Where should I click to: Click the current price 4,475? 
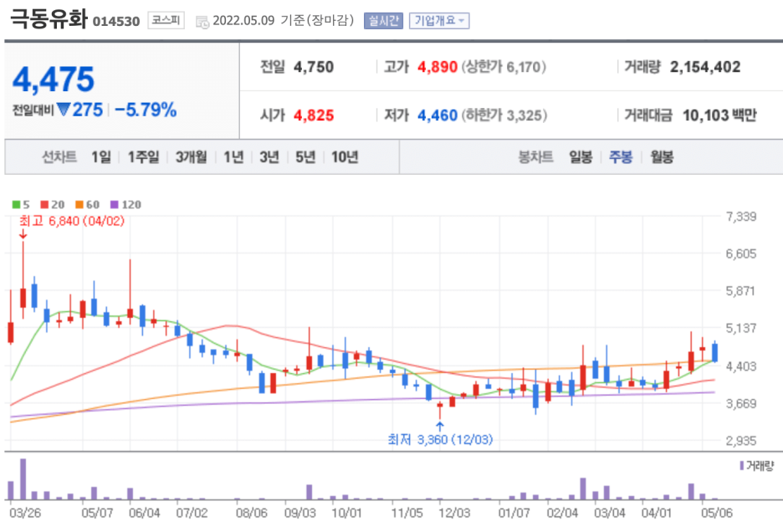click(x=54, y=79)
